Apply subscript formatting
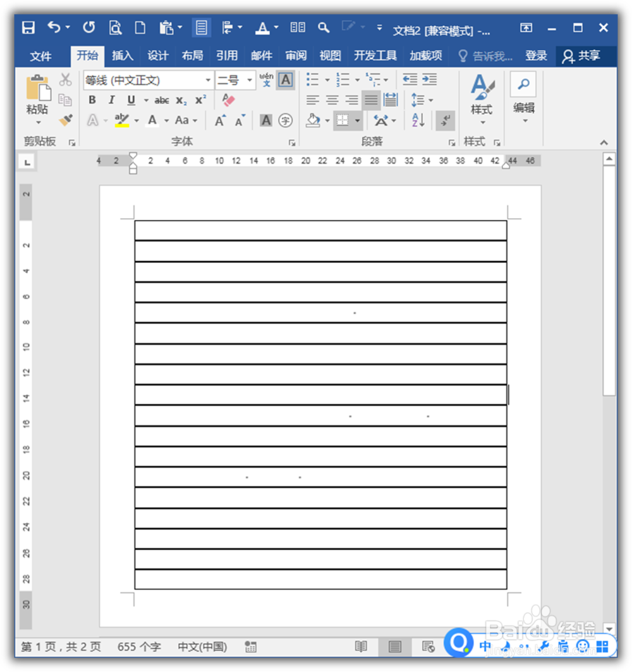Viewport: 632px width, 672px height. [x=181, y=101]
